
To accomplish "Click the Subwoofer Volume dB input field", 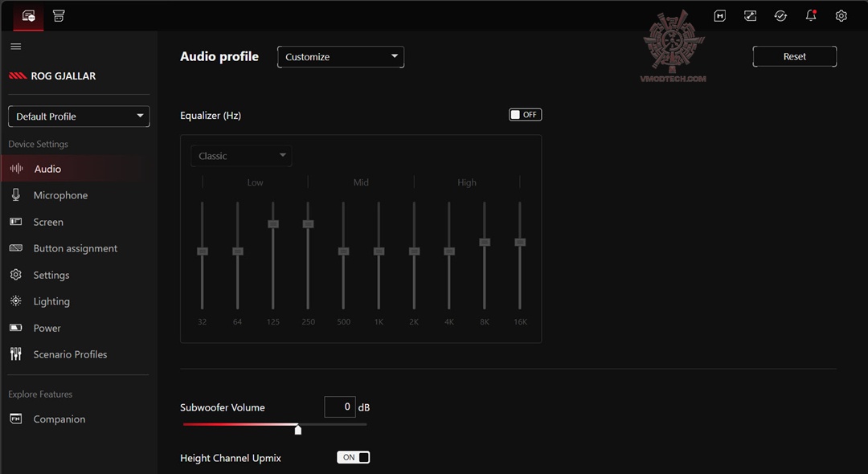I will 339,407.
